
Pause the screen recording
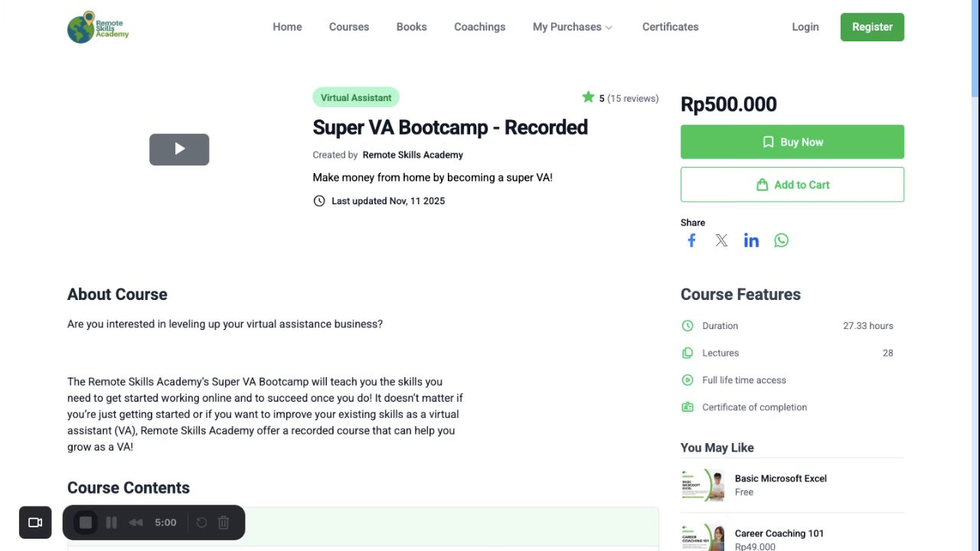click(111, 523)
